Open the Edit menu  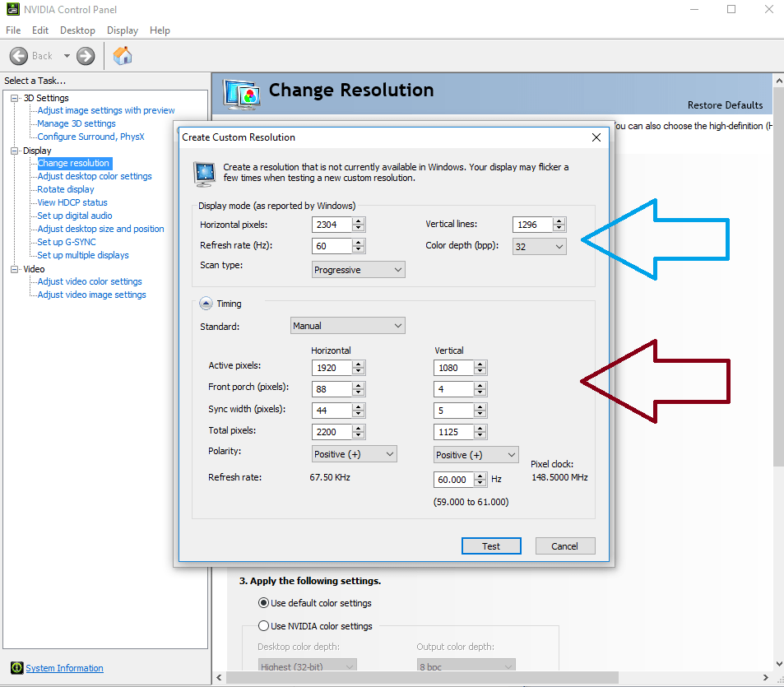tap(40, 30)
